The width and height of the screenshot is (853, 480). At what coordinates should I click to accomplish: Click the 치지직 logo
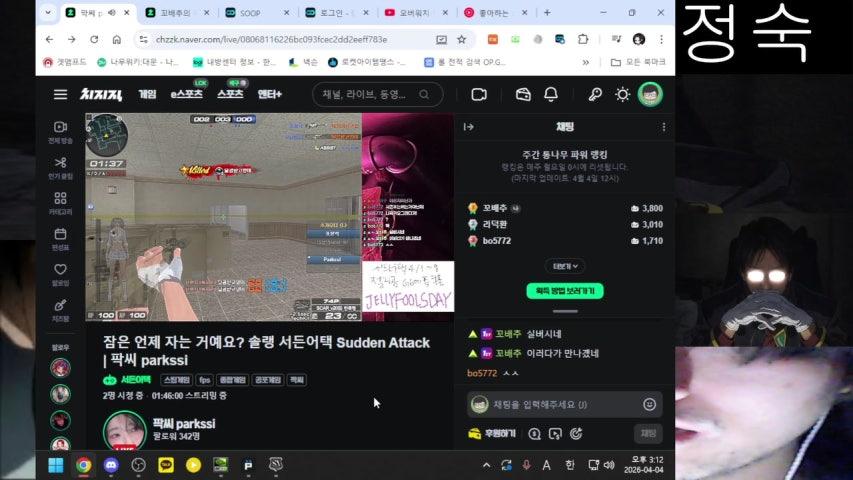[101, 94]
